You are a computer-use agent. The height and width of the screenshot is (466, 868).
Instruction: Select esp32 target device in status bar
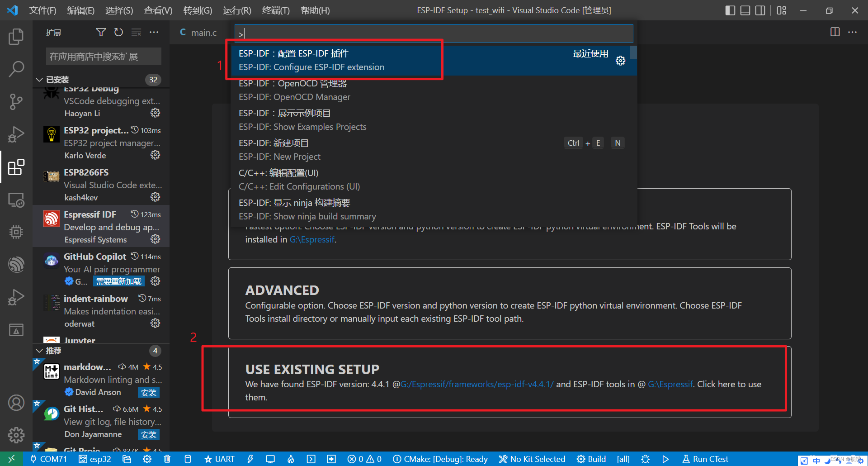coord(95,459)
